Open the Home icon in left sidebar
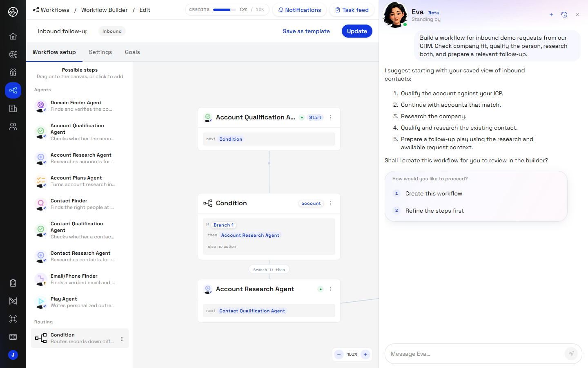This screenshot has height=368, width=588. click(13, 36)
